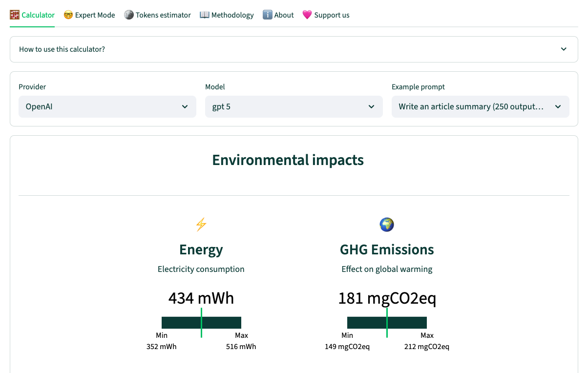The width and height of the screenshot is (588, 373).
Task: Click the coin icon beside Tokens estimator
Action: [x=129, y=15]
